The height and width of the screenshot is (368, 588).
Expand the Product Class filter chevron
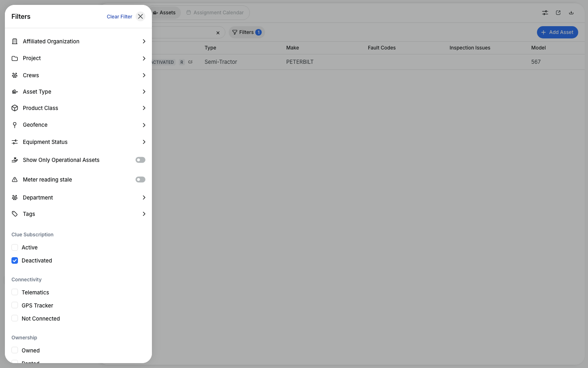[x=144, y=108]
